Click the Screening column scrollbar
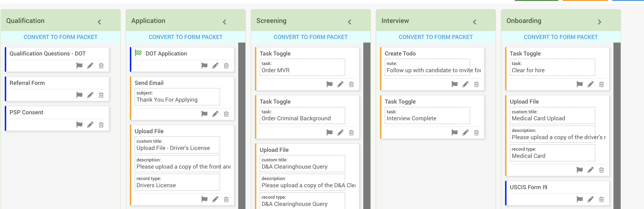Image resolution: width=644 pixels, height=209 pixels. 367,126
